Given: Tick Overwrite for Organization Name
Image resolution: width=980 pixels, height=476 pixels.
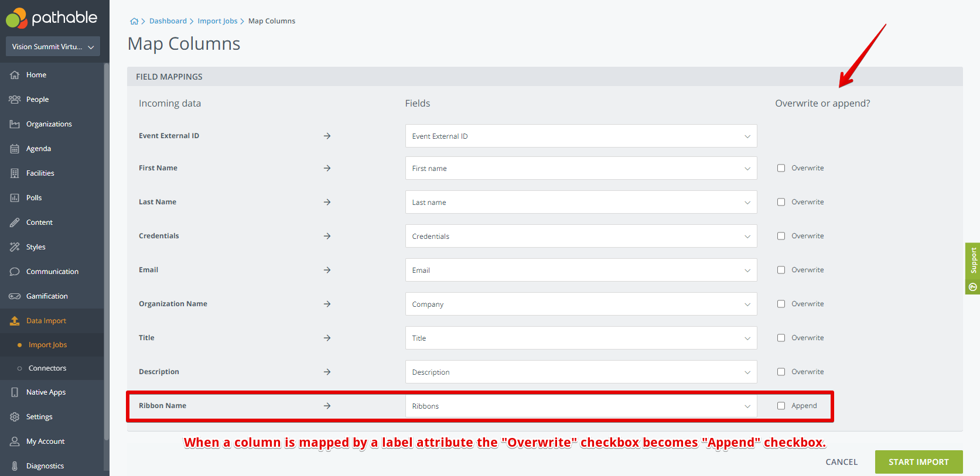Looking at the screenshot, I should pyautogui.click(x=781, y=304).
